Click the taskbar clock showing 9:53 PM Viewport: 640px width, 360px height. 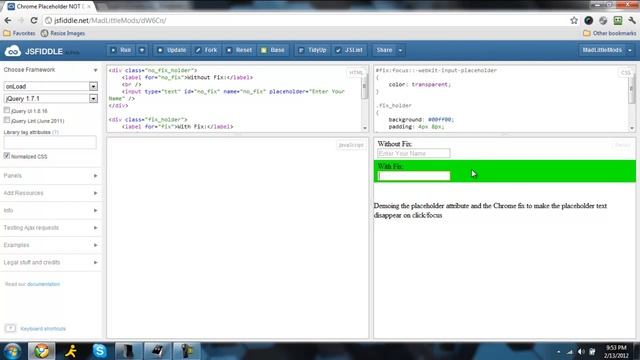click(x=616, y=351)
